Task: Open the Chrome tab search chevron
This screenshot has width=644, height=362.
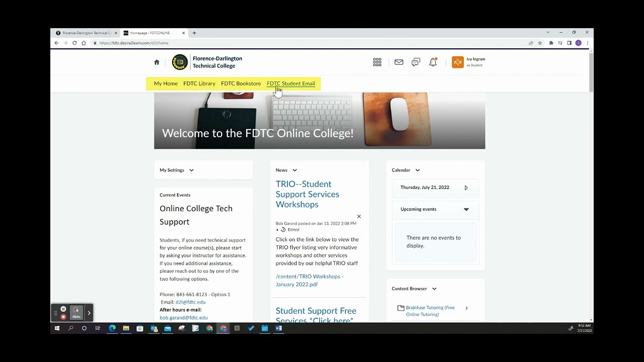Action: point(548,33)
